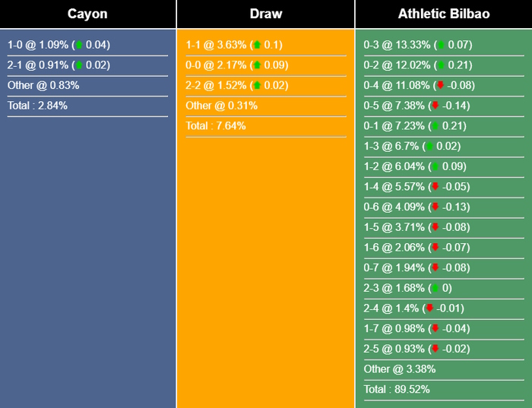The height and width of the screenshot is (408, 532).
Task: Click green arrow next to 1-1 draw
Action: point(257,45)
